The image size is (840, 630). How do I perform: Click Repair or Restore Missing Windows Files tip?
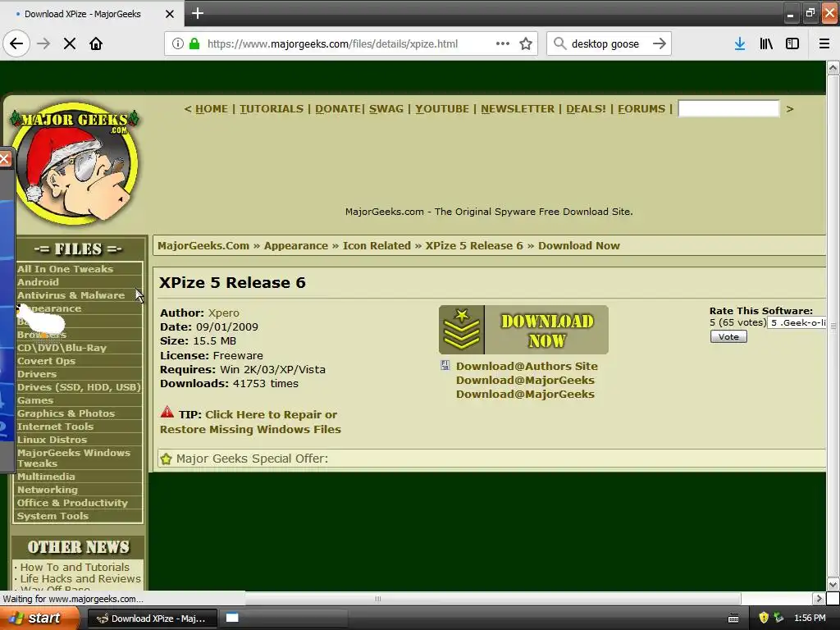coord(250,422)
